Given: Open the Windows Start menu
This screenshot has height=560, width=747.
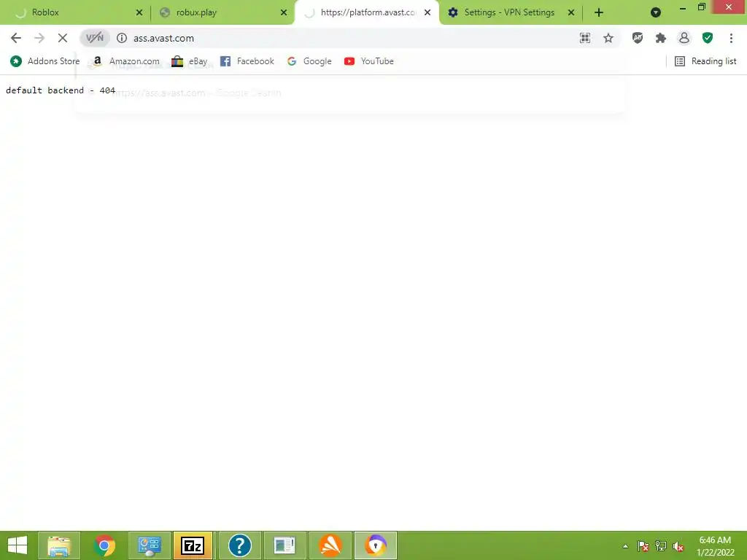Looking at the screenshot, I should [x=18, y=545].
